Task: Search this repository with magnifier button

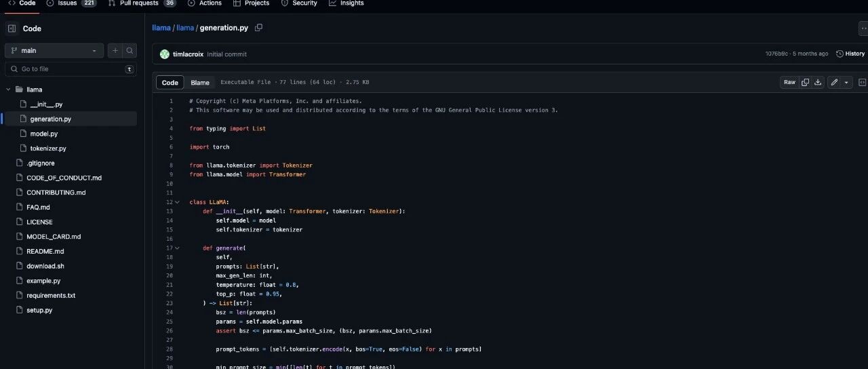Action: [129, 51]
